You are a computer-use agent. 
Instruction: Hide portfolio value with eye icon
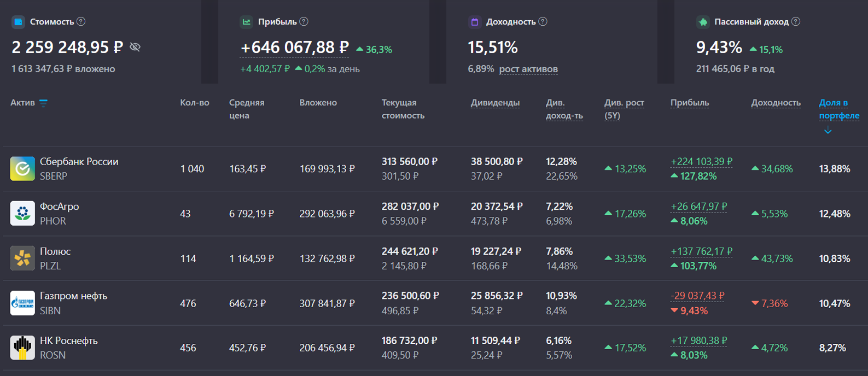(x=135, y=48)
